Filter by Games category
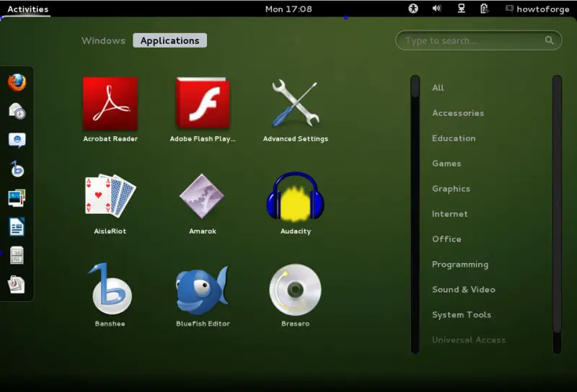The width and height of the screenshot is (577, 392). tap(446, 164)
